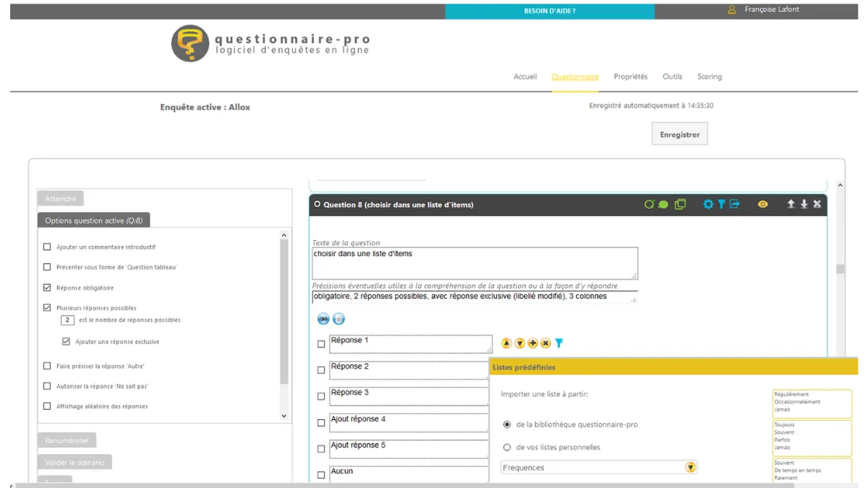Open the Questionnaire tab
868x488 pixels.
(575, 77)
